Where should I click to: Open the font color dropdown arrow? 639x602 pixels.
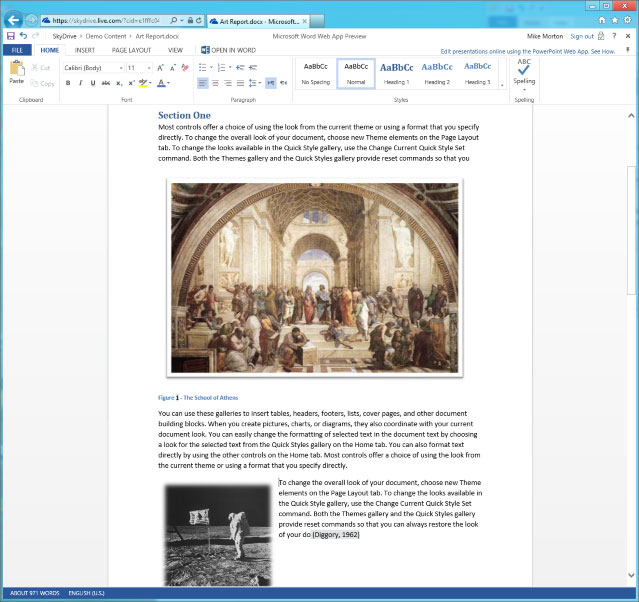point(168,83)
